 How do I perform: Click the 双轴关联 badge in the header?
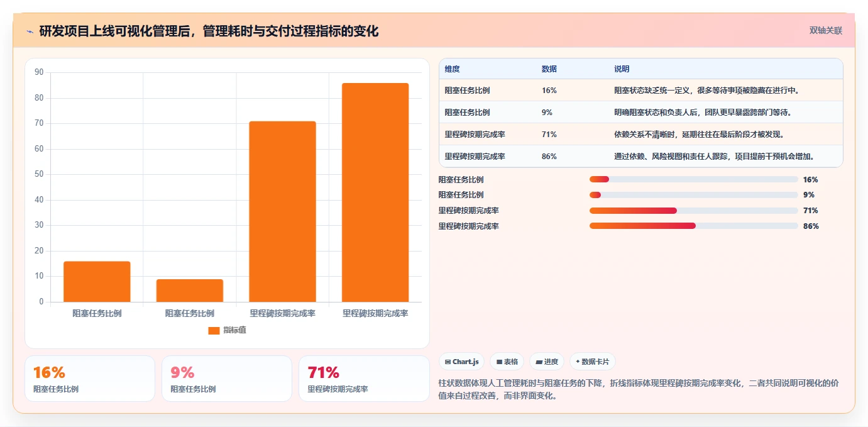(x=825, y=30)
